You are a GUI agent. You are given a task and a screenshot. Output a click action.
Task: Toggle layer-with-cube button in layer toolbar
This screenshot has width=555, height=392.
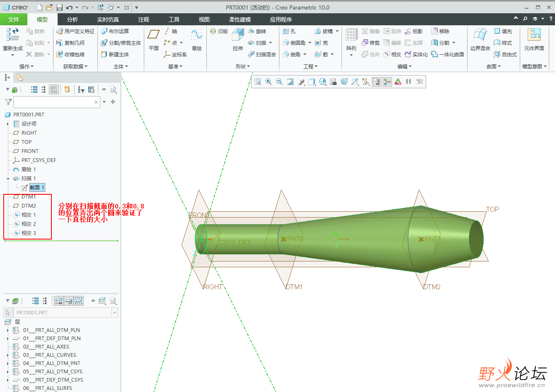point(69,301)
